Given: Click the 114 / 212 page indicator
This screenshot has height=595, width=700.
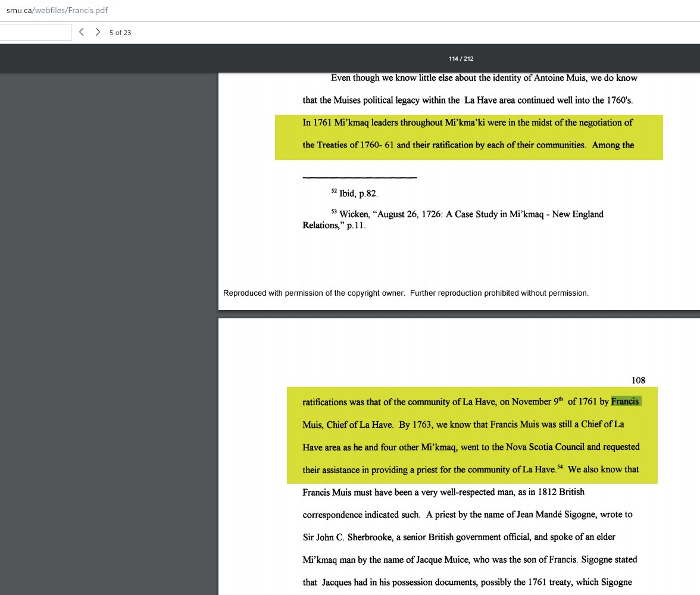Looking at the screenshot, I should click(x=461, y=58).
